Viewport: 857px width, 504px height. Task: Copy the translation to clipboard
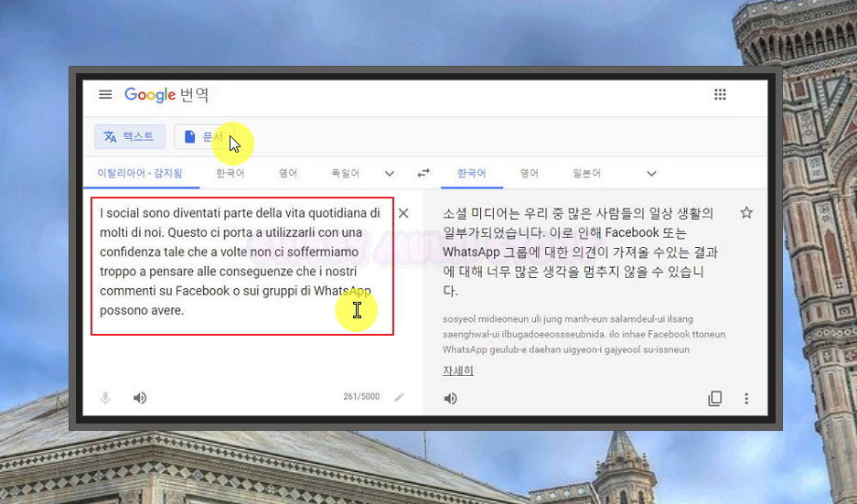tap(715, 399)
